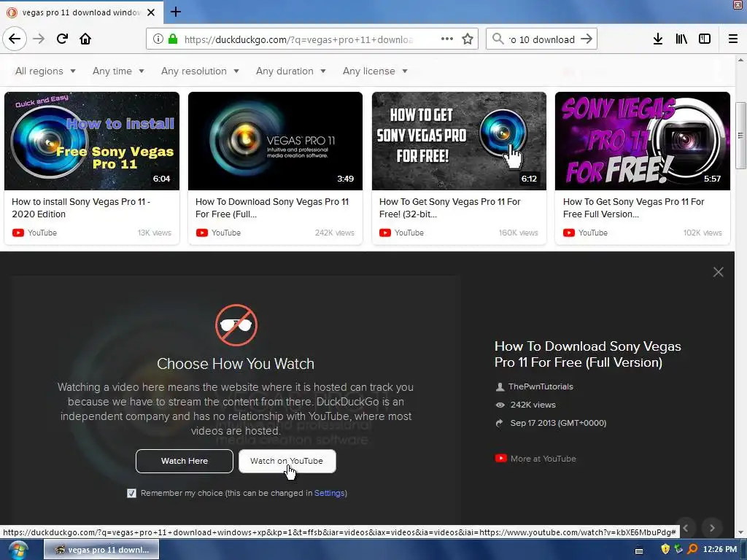
Task: Open How To Get Sony Vegas 32-bit title
Action: (x=449, y=208)
